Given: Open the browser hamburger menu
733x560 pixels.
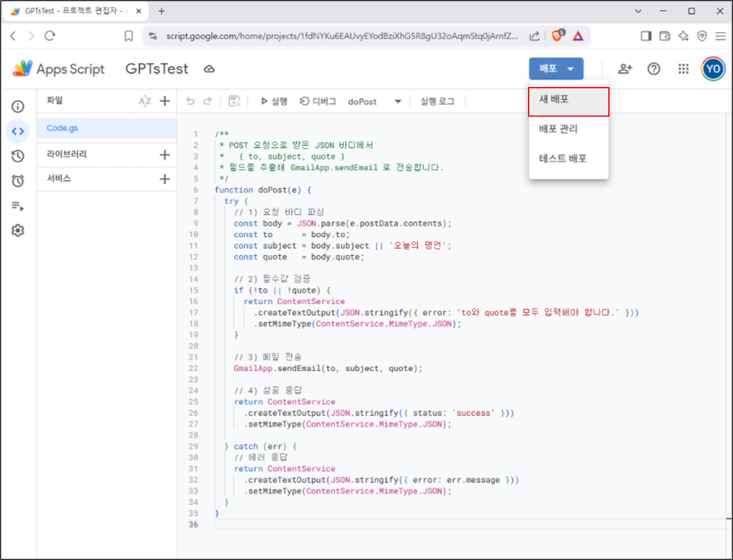Looking at the screenshot, I should (721, 36).
